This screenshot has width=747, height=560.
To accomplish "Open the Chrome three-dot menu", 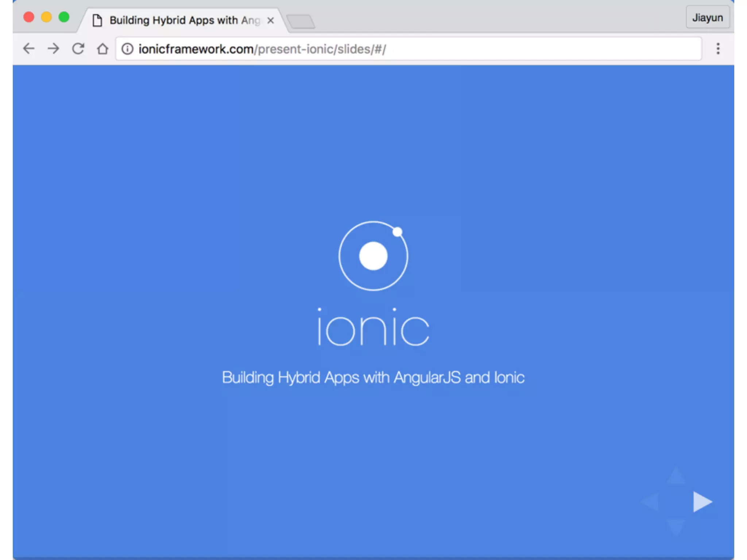I will 718,48.
